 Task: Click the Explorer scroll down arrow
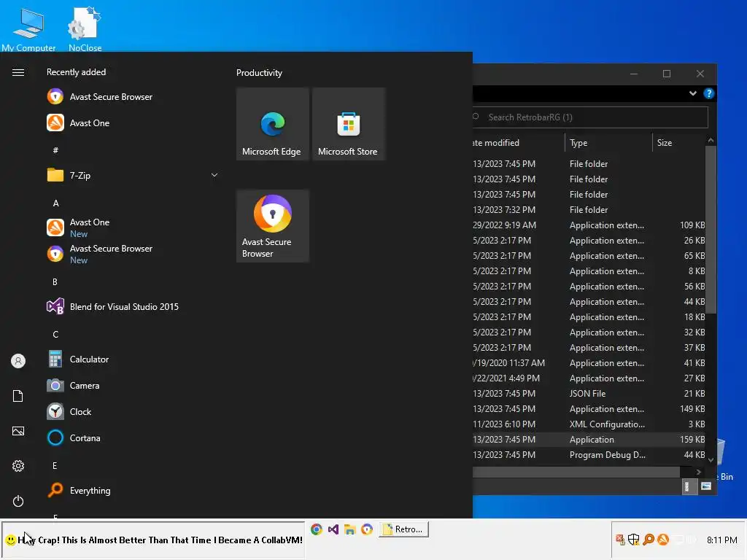[711, 460]
